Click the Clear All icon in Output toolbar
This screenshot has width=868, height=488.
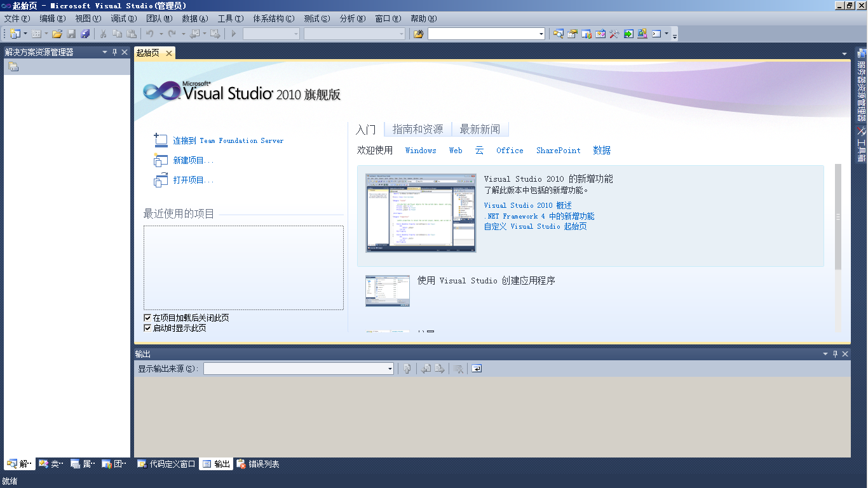(458, 369)
